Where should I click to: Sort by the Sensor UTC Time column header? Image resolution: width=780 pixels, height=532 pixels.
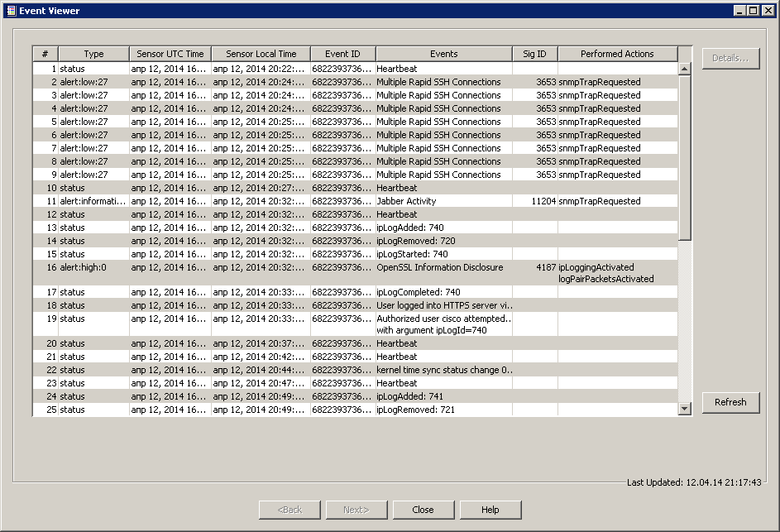tap(170, 53)
